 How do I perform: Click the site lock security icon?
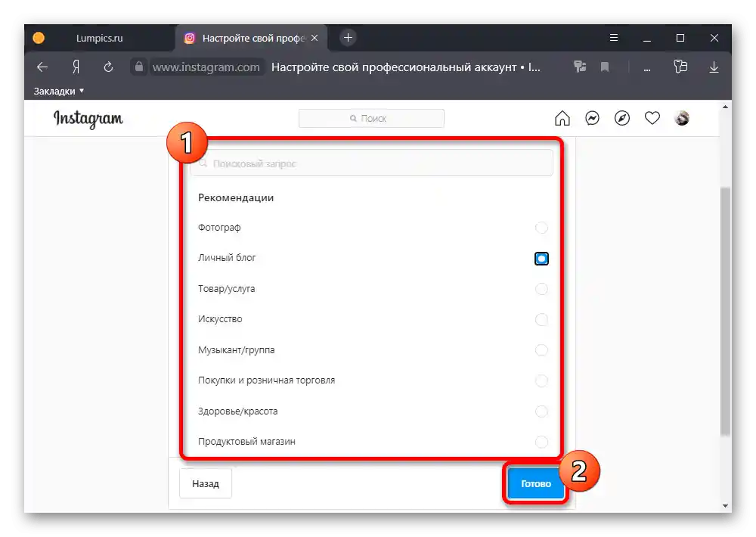139,67
